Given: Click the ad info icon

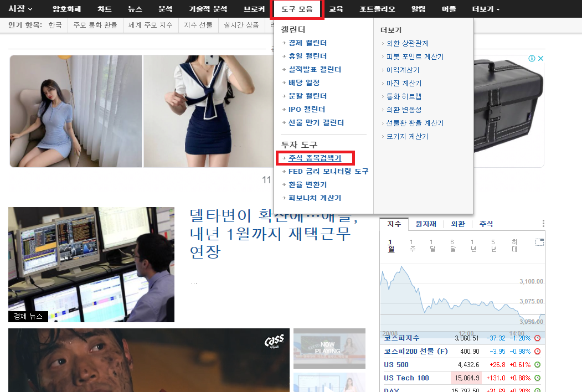Looking at the screenshot, I should click(x=532, y=58).
